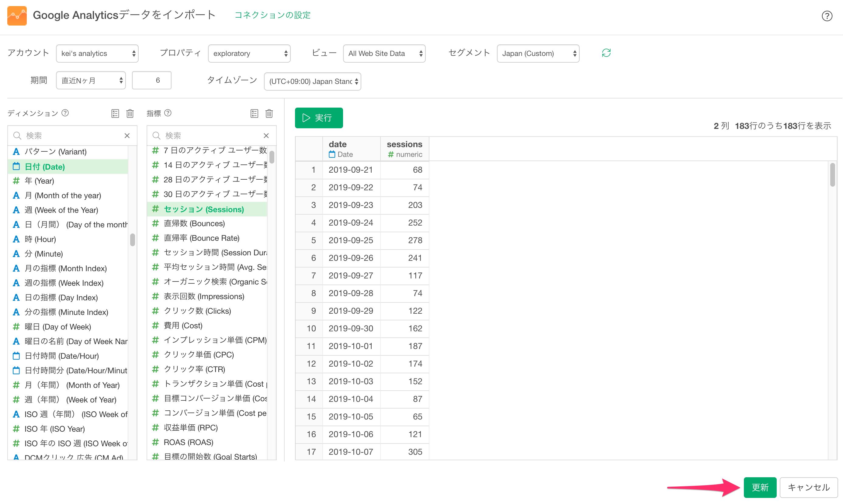Viewport: 843px width, 504px height.
Task: Click the dimension list scrollbar thumb
Action: [x=133, y=240]
